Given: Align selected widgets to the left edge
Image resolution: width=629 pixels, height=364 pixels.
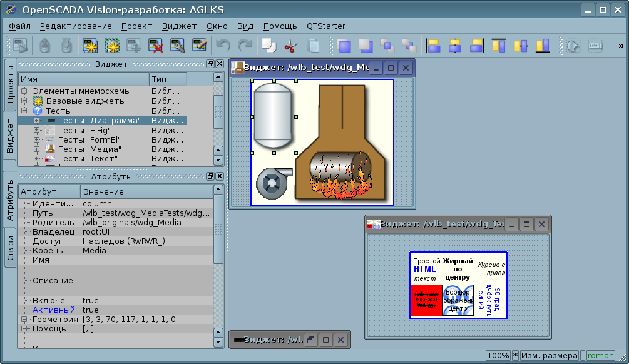Looking at the screenshot, I should pyautogui.click(x=433, y=46).
